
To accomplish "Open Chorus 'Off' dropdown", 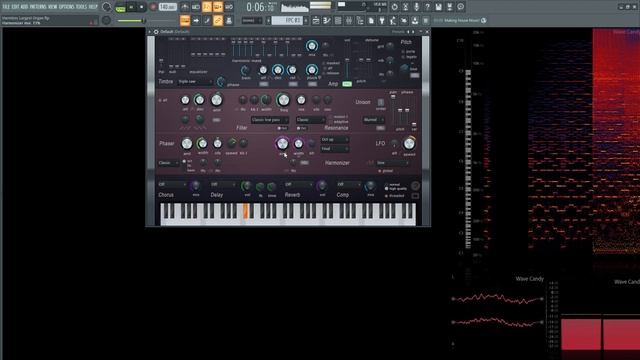I will click(172, 184).
